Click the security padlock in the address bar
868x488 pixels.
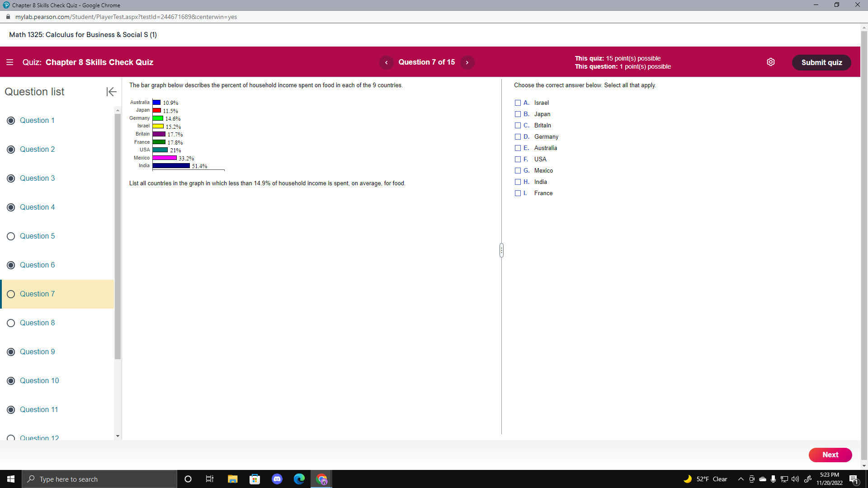coord(8,17)
